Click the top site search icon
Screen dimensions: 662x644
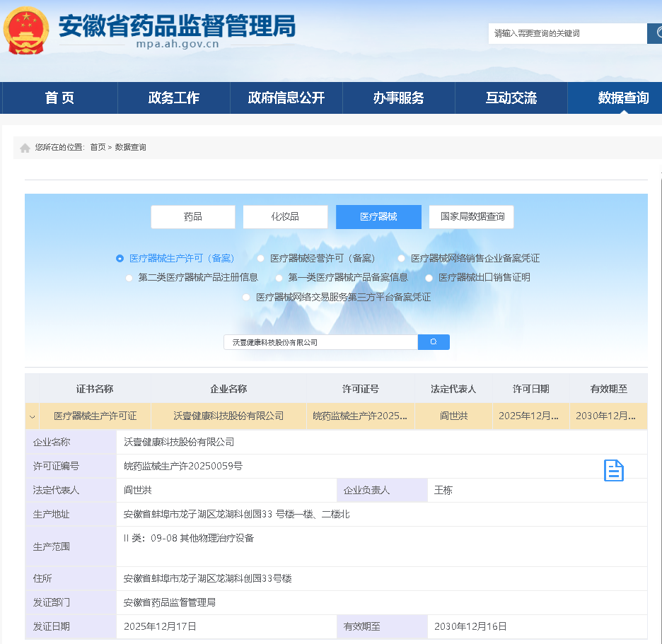(656, 33)
